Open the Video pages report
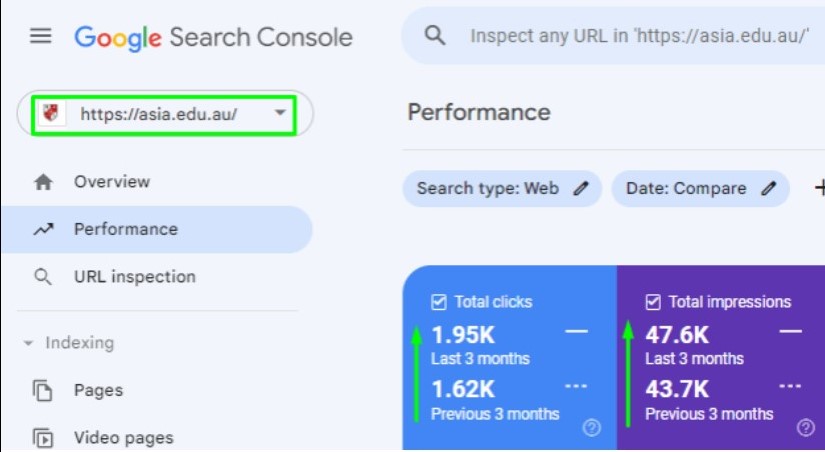 pos(123,437)
